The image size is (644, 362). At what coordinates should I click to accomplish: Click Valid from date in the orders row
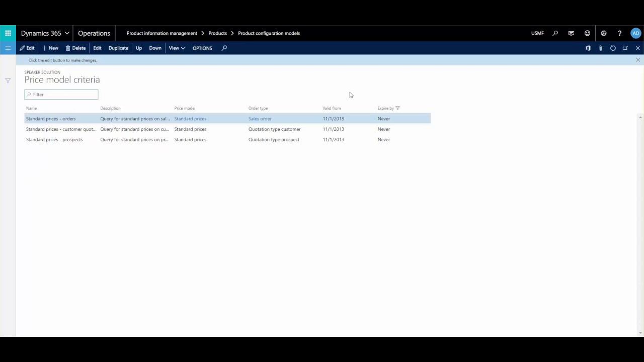point(333,119)
